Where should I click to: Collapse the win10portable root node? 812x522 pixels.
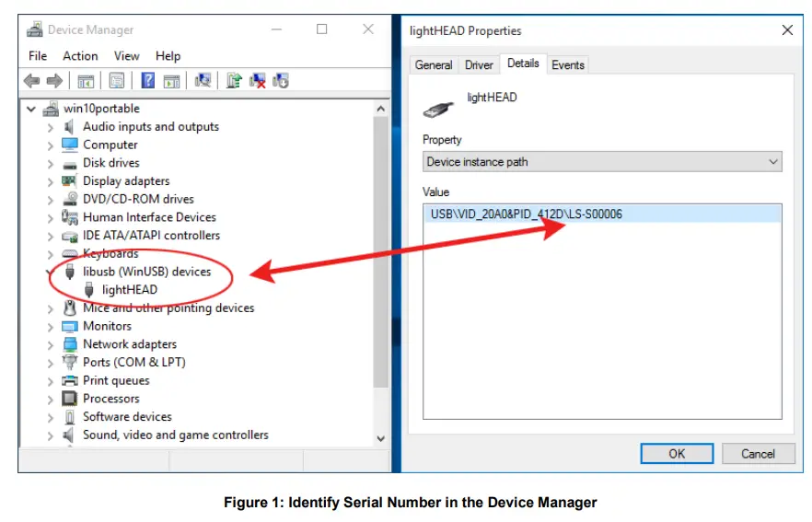(x=31, y=110)
